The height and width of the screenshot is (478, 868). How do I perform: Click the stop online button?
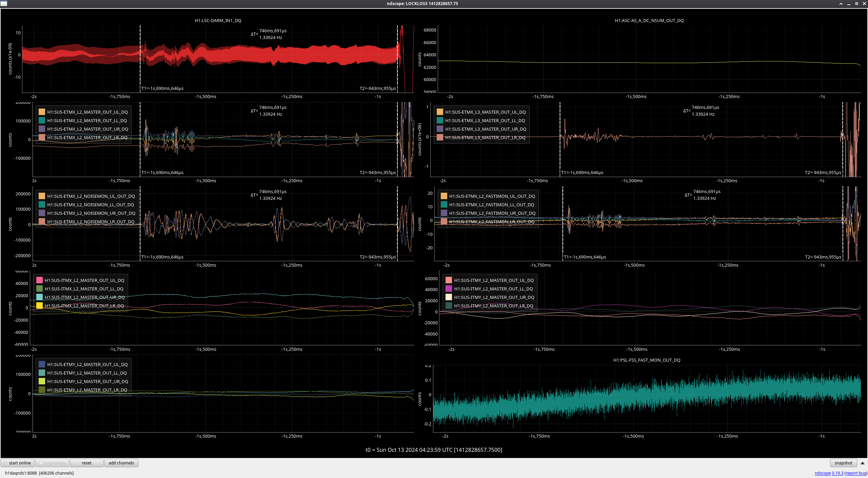[52, 463]
